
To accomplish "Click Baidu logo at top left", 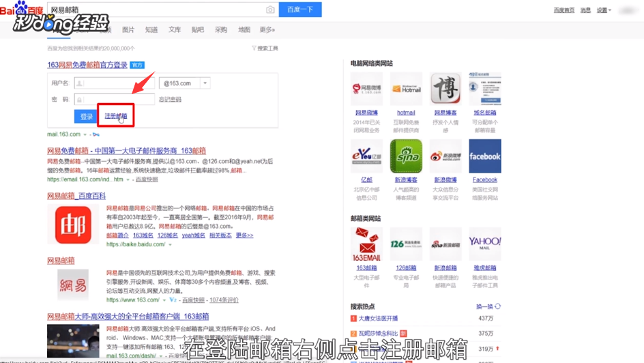I will [21, 9].
